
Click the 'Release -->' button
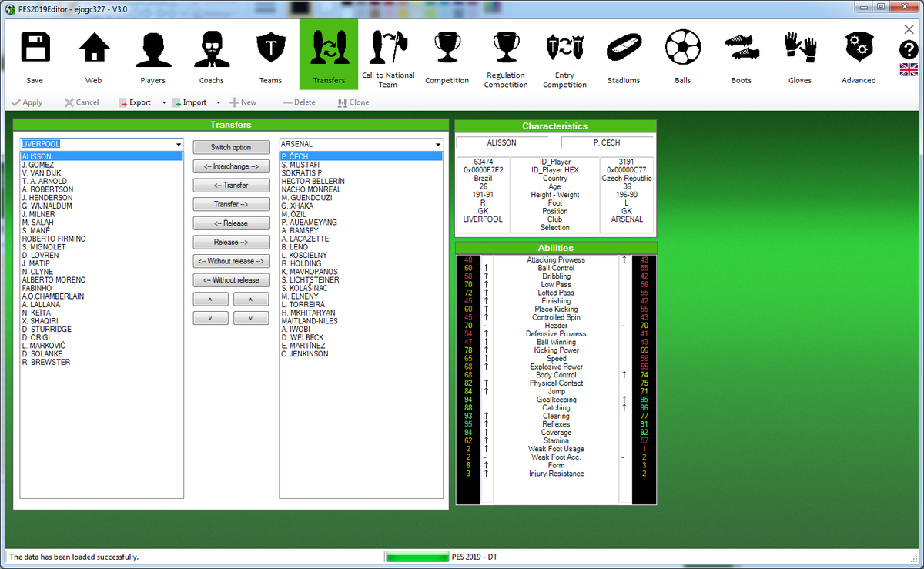click(x=231, y=242)
